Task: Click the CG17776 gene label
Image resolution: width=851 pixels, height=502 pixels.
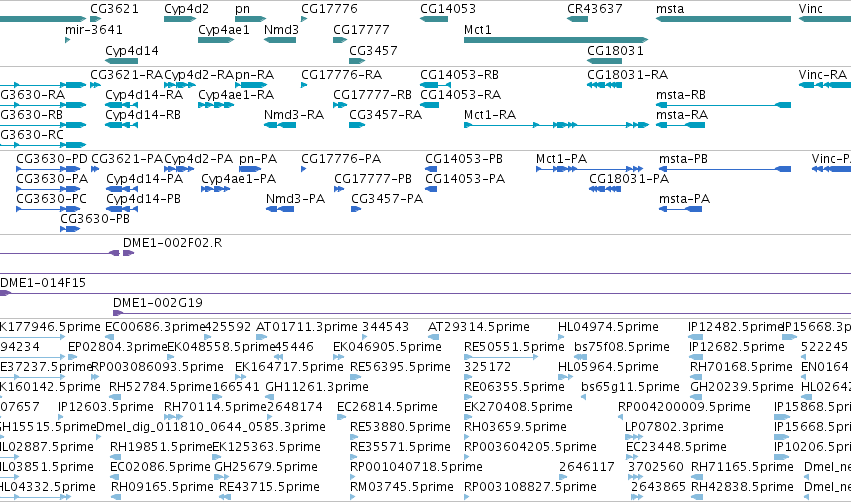Action: click(x=329, y=9)
